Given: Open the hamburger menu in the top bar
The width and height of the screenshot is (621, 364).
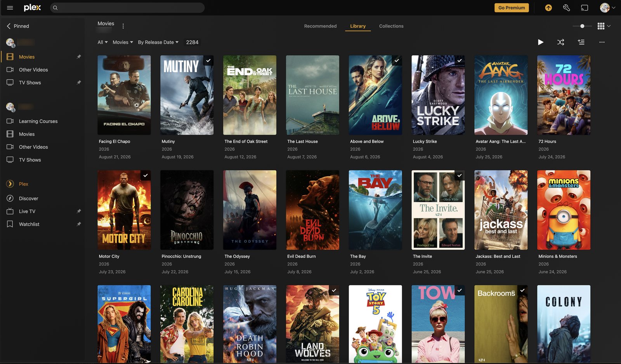Looking at the screenshot, I should click(x=10, y=8).
